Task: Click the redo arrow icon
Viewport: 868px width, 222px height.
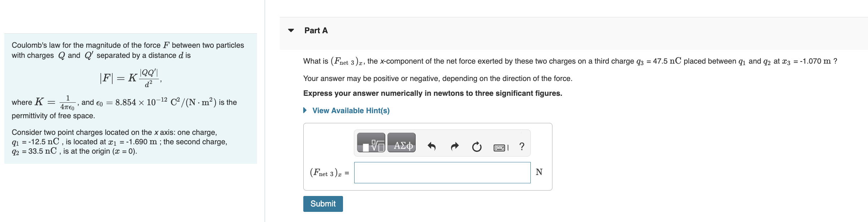Action: click(x=455, y=146)
